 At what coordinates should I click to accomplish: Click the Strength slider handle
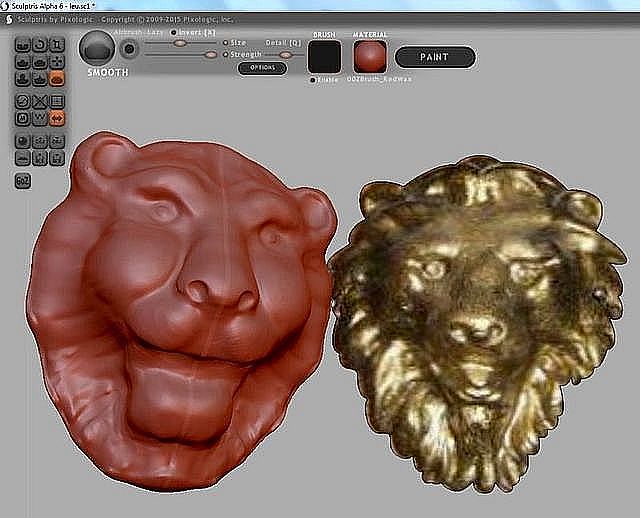point(210,55)
